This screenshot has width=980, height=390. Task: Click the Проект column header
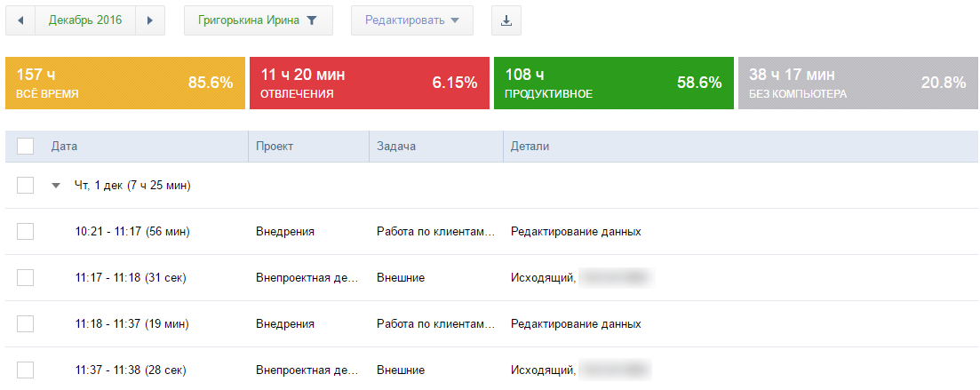275,147
